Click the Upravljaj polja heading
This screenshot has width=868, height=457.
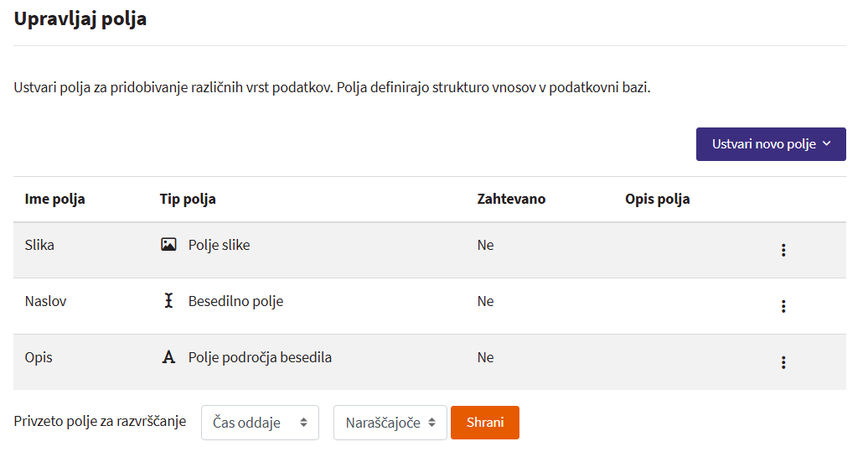[80, 19]
